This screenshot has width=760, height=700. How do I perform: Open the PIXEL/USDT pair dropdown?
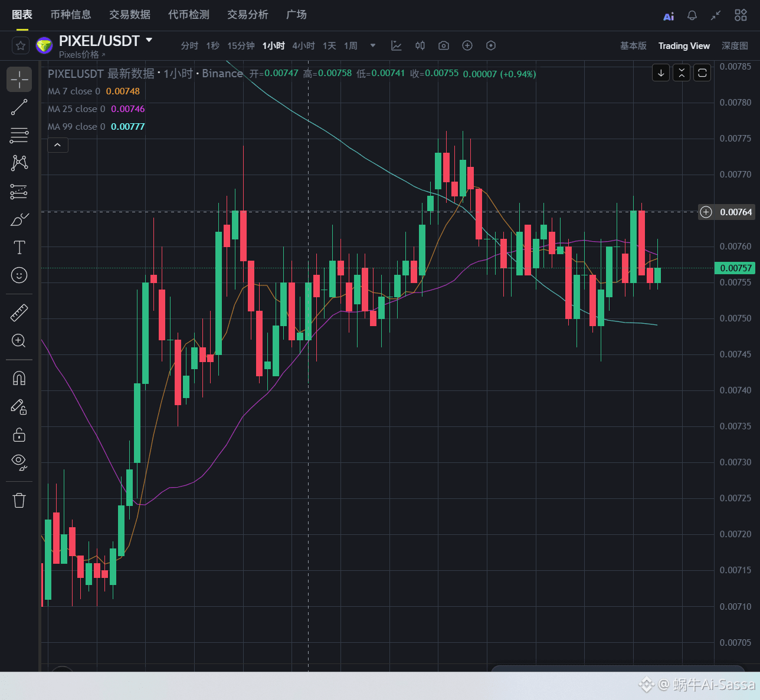149,40
